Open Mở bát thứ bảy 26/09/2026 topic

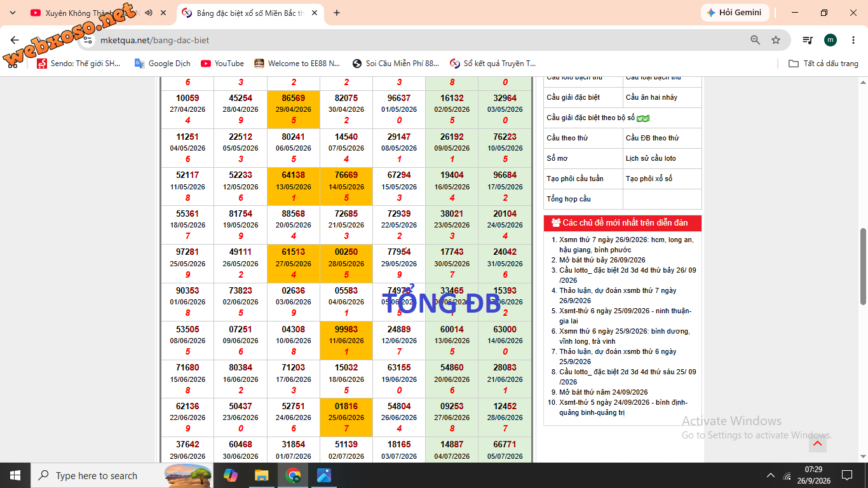[602, 260]
